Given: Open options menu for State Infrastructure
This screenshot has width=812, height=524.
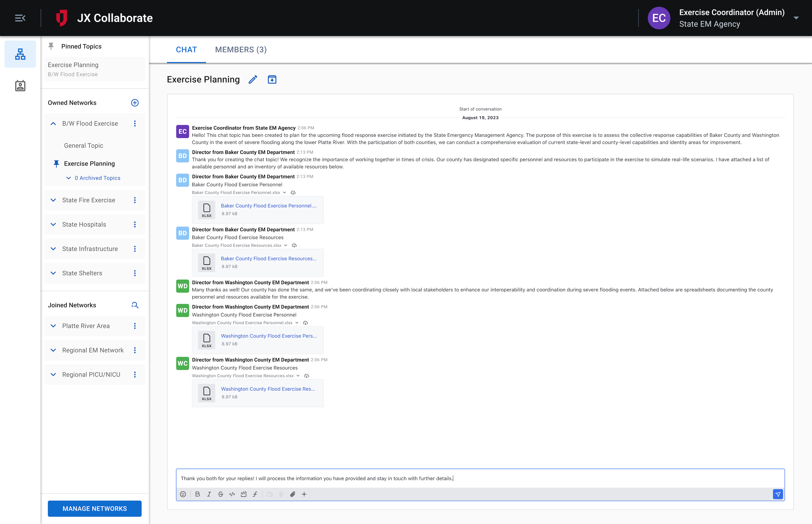Looking at the screenshot, I should pyautogui.click(x=135, y=249).
